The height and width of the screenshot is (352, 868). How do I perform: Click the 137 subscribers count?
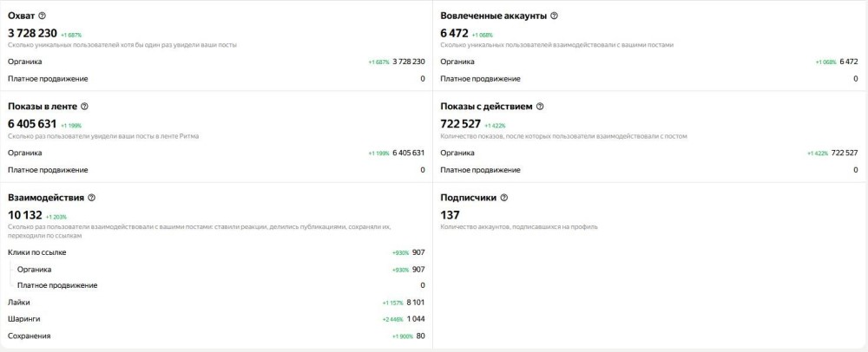[450, 216]
